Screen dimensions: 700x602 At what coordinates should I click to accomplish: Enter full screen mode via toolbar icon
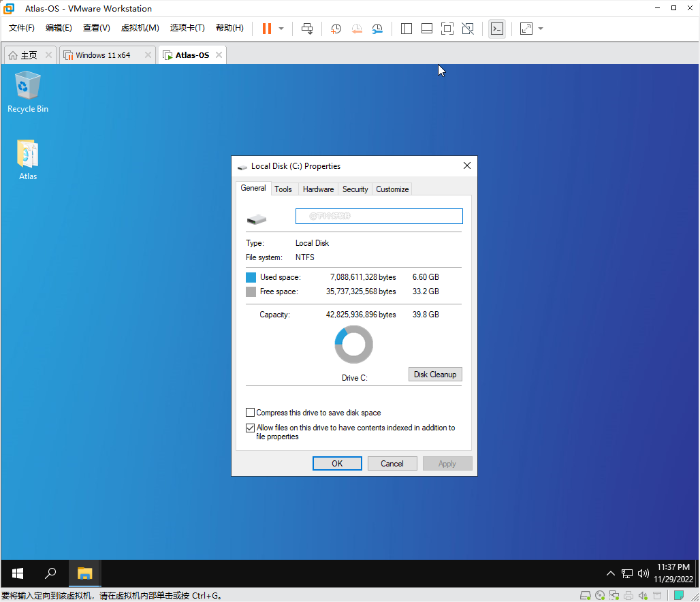pyautogui.click(x=447, y=29)
